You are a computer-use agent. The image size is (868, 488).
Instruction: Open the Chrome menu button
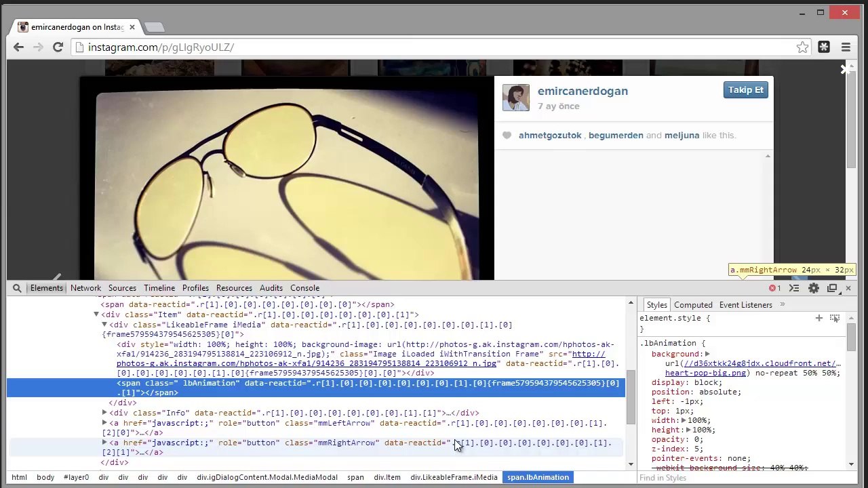pos(846,47)
